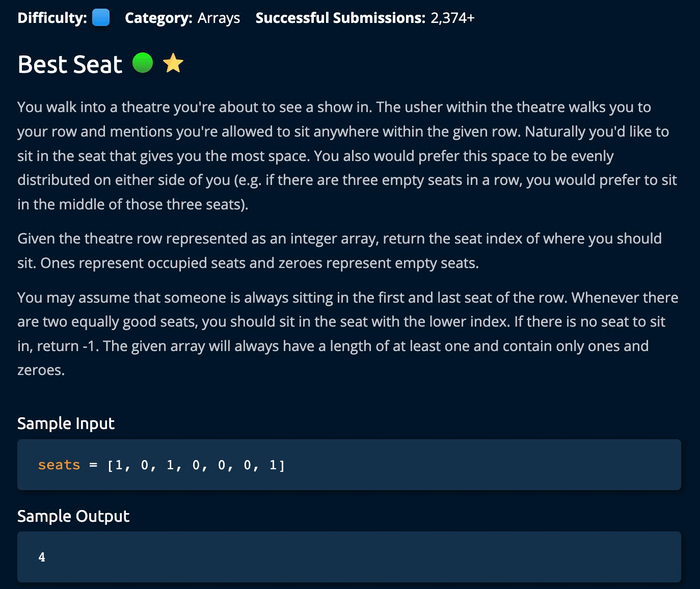Viewport: 700px width, 589px height.
Task: Click the green completion circle beside the title
Action: pyautogui.click(x=143, y=63)
